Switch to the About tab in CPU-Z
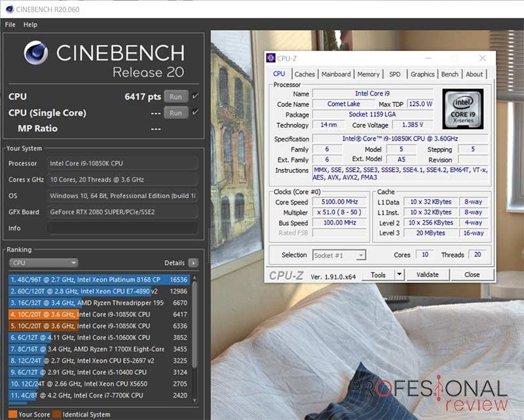 (x=474, y=74)
